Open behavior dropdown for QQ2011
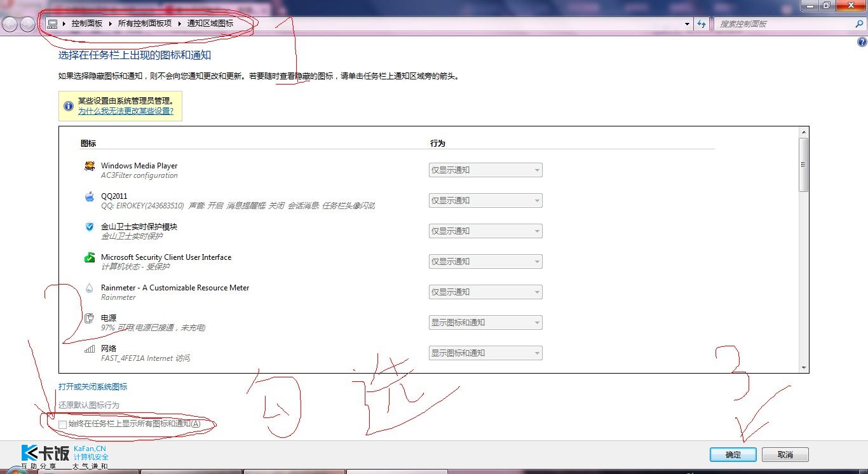868x474 pixels. (x=485, y=201)
